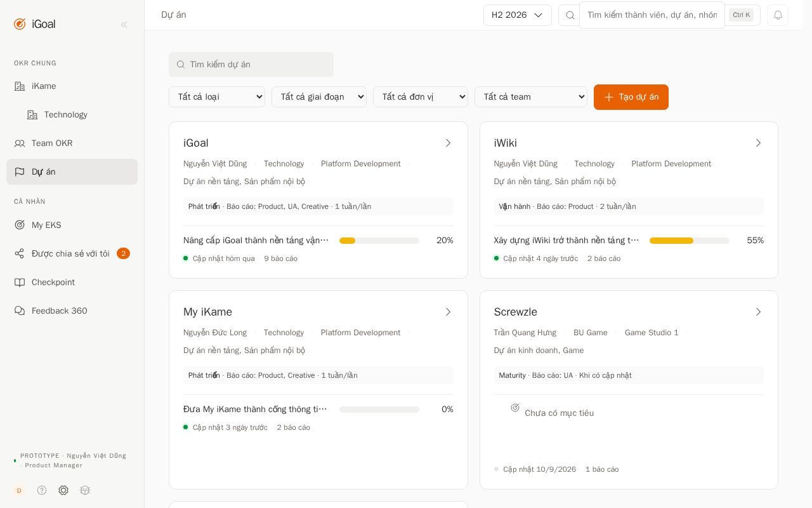Click Đưa My iKame thành cổng thông tin
Image resolution: width=812 pixels, height=508 pixels.
pyautogui.click(x=256, y=410)
